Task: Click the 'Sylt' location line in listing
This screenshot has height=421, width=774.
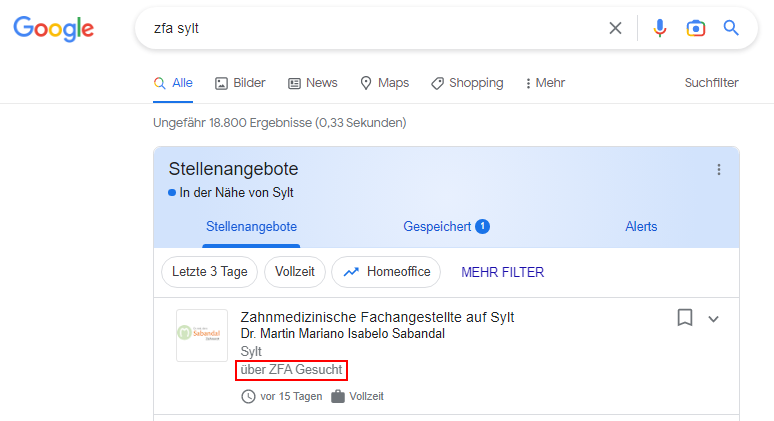Action: point(251,351)
